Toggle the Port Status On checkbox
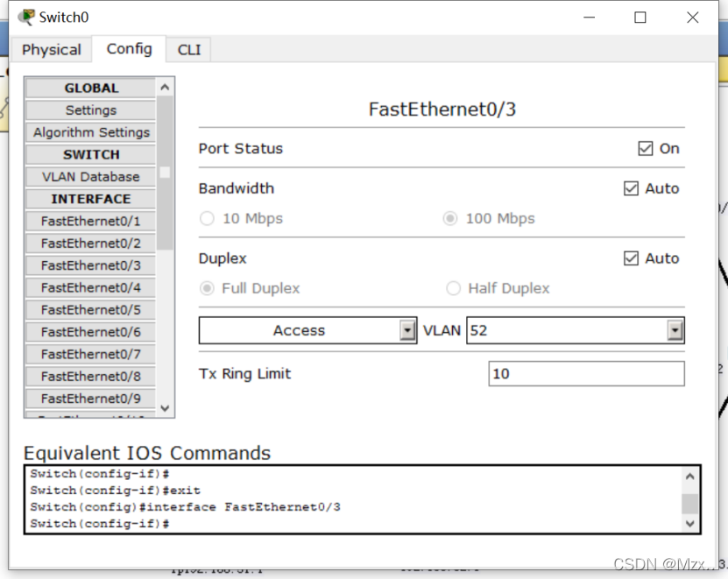 [646, 149]
